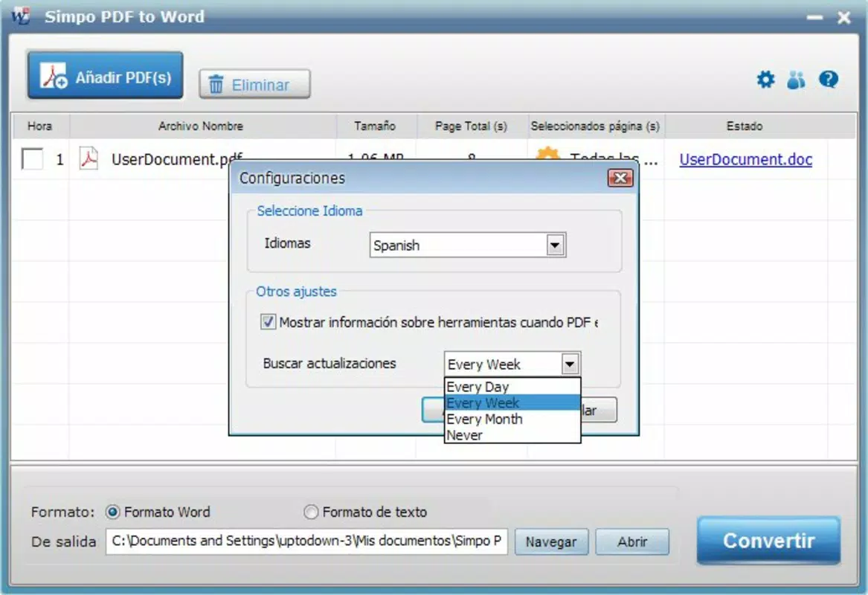
Task: Open settings via the gear icon
Action: coord(765,80)
